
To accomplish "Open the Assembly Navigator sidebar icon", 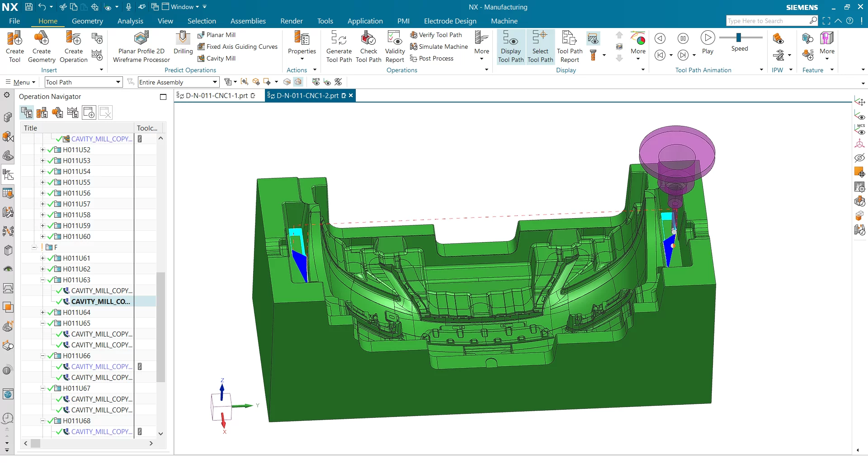I will click(x=8, y=117).
